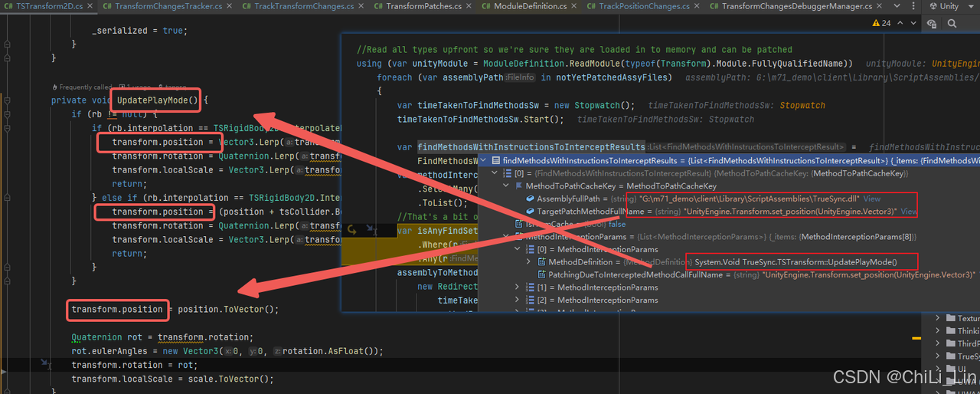Click the yellow warning stripe in gutter
Screen dimensions: 980x394
pyautogui.click(x=915, y=337)
